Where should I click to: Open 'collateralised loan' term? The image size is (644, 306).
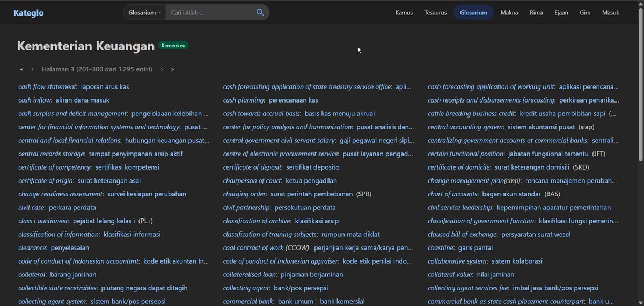(x=250, y=274)
